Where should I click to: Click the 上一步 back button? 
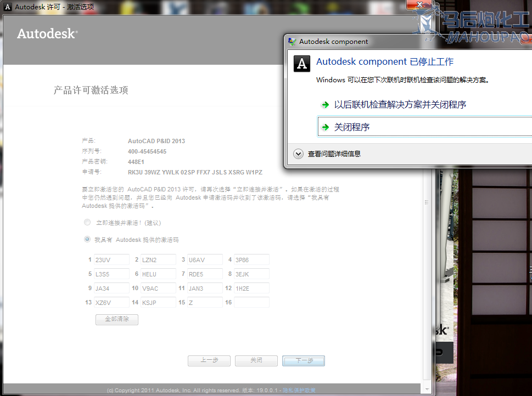pyautogui.click(x=209, y=361)
